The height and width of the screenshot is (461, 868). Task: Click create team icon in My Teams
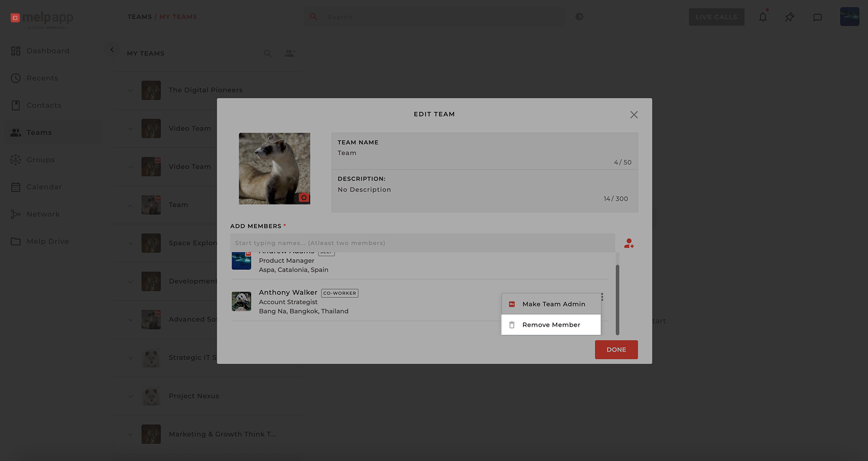[x=290, y=53]
